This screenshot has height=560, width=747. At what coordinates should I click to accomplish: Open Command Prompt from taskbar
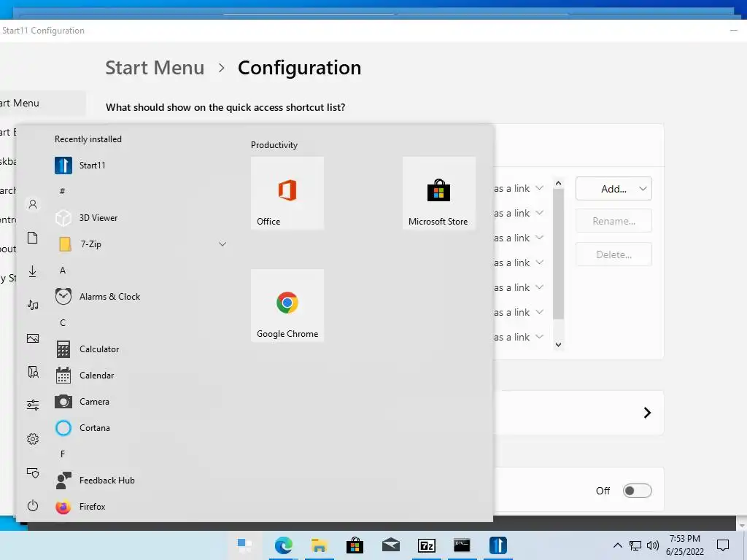[462, 545]
